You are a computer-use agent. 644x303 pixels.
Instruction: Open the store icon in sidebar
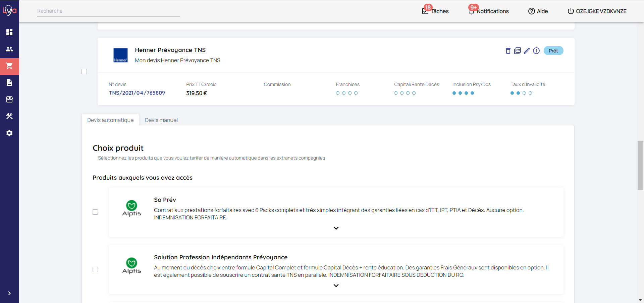(9, 99)
